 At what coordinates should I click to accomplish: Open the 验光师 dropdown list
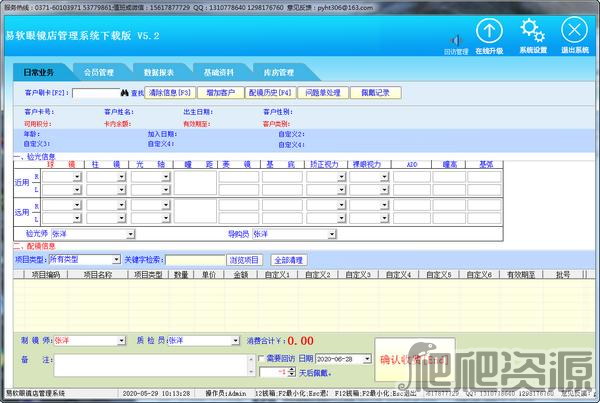(131, 234)
